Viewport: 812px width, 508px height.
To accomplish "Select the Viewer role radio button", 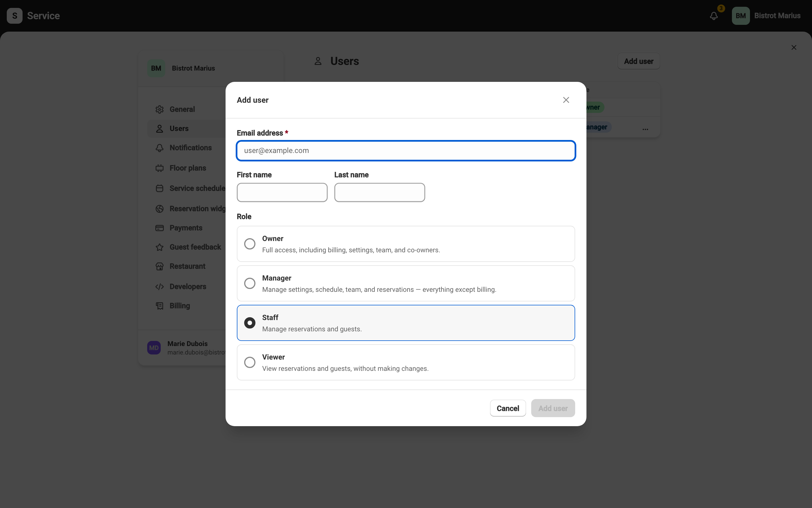I will 250,363.
